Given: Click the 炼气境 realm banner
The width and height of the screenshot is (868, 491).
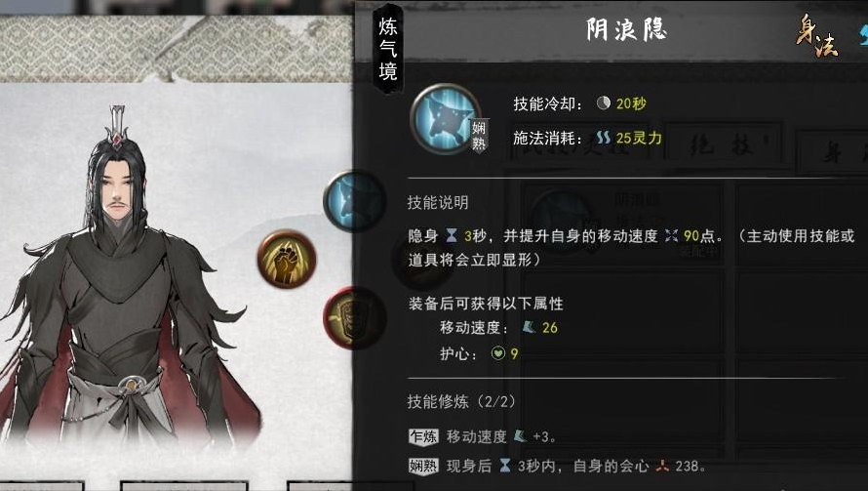Looking at the screenshot, I should 388,49.
